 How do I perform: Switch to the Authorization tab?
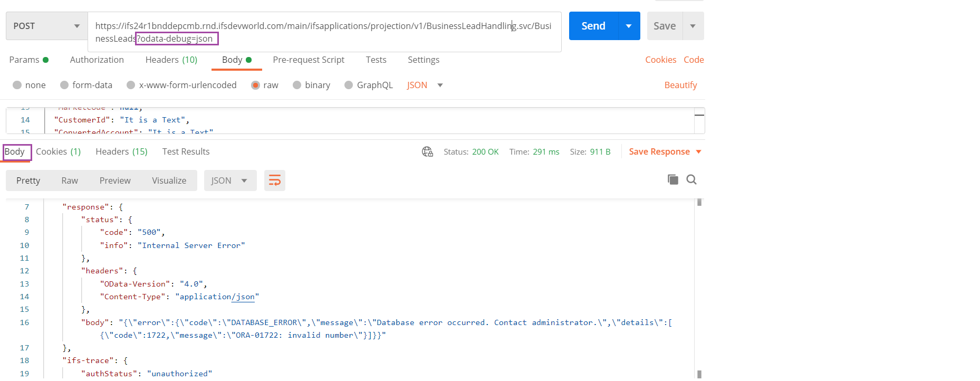point(97,60)
